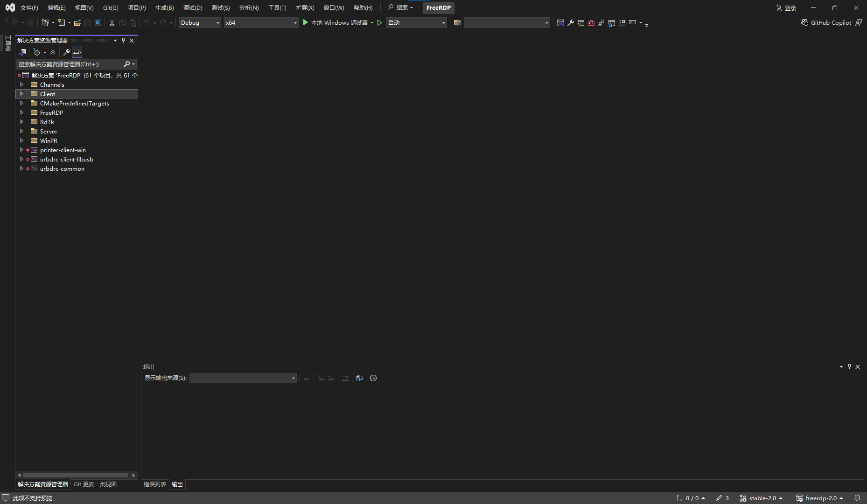The width and height of the screenshot is (867, 504).
Task: Open Properties wrench icon in Solution Explorer
Action: point(67,52)
